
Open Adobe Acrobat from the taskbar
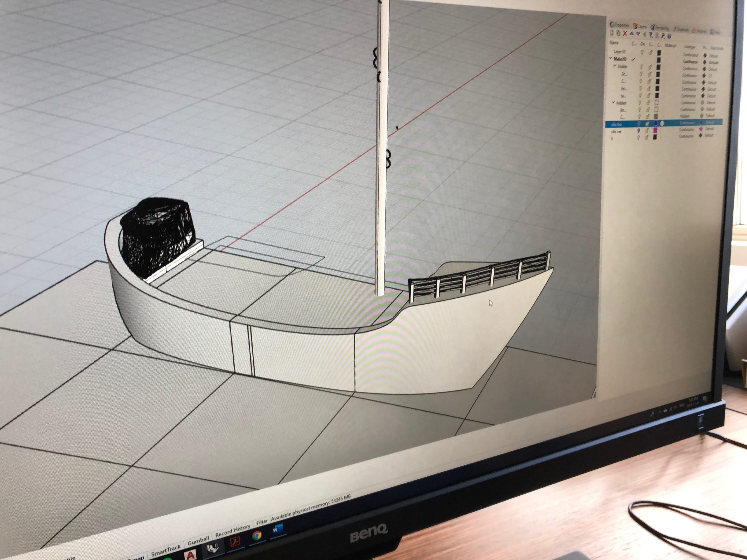235,542
